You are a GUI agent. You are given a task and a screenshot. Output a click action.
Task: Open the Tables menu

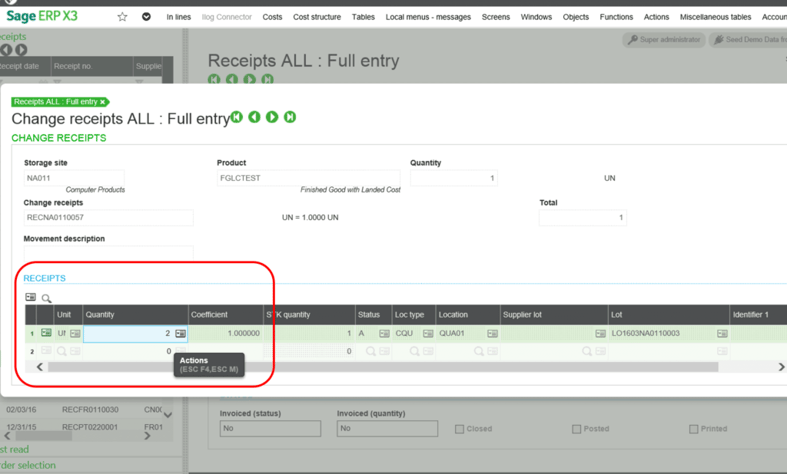[x=363, y=17]
